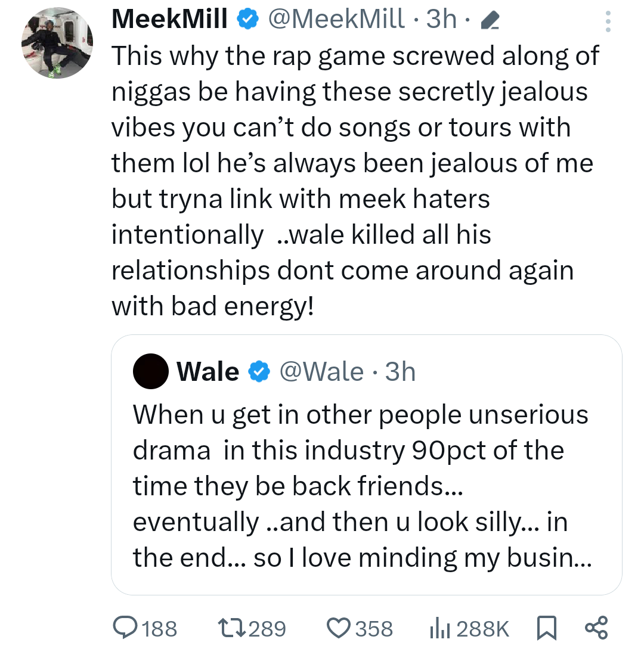
Task: Click MeekMill's blue verified badge
Action: pyautogui.click(x=246, y=20)
